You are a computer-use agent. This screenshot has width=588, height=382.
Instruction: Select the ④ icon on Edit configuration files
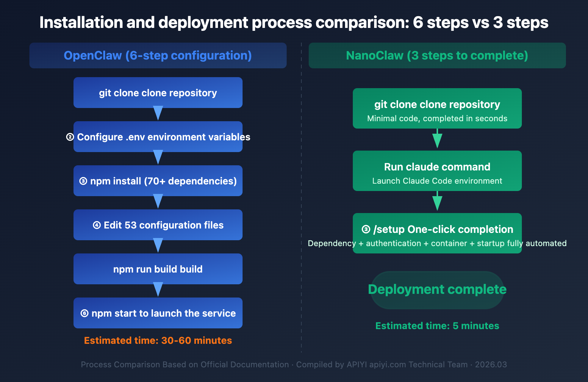pyautogui.click(x=97, y=225)
